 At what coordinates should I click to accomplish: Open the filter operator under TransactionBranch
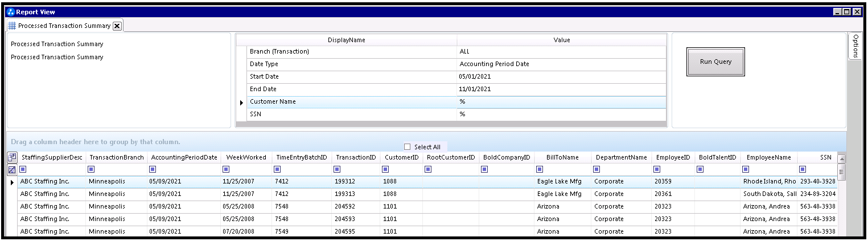point(92,169)
